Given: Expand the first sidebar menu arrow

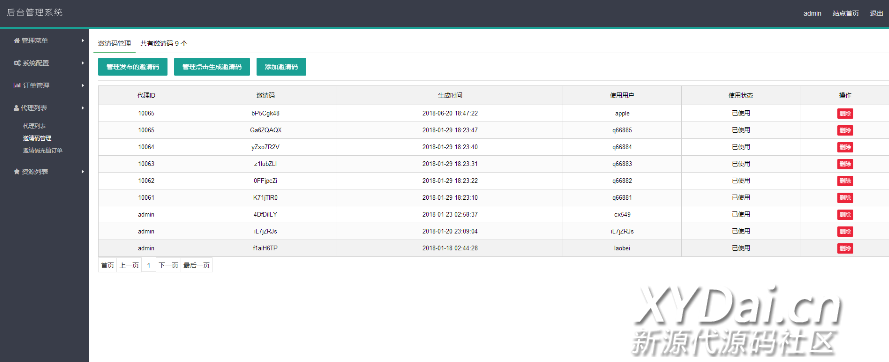Looking at the screenshot, I should 83,41.
